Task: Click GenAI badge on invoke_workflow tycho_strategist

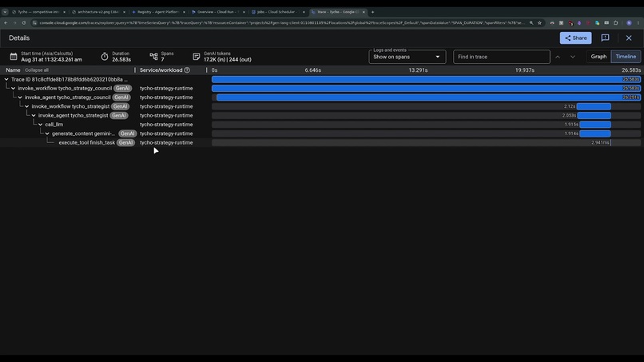Action: (120, 106)
